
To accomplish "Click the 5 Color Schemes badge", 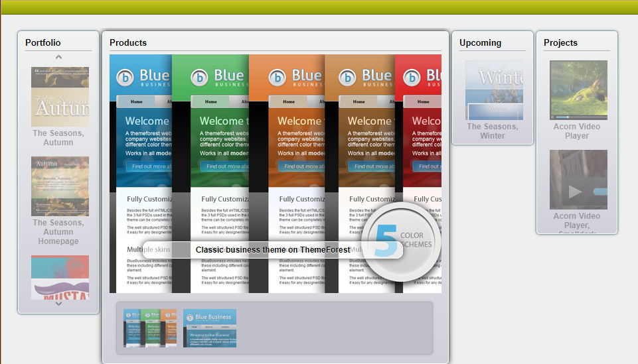I will pos(401,242).
